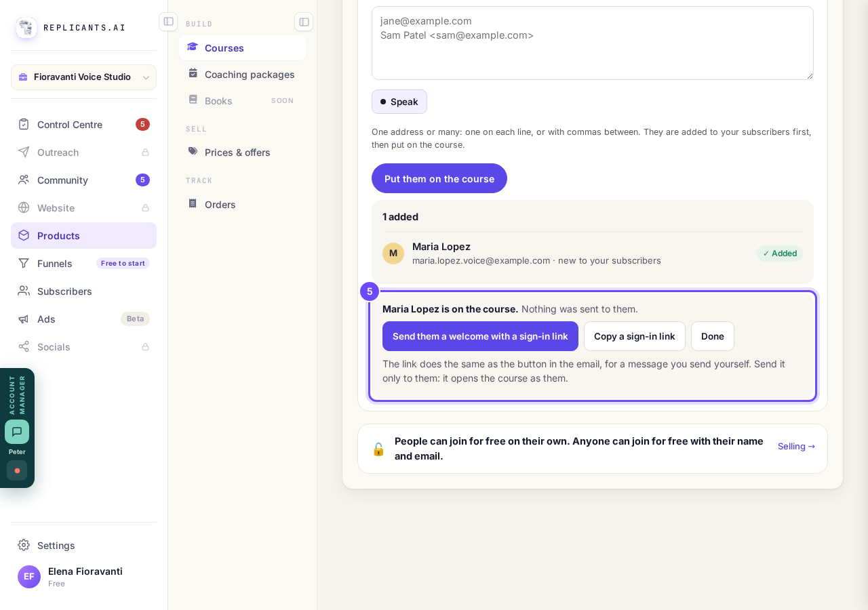This screenshot has width=868, height=610.
Task: Collapse the Build submenu panel toggle
Action: coord(304,22)
